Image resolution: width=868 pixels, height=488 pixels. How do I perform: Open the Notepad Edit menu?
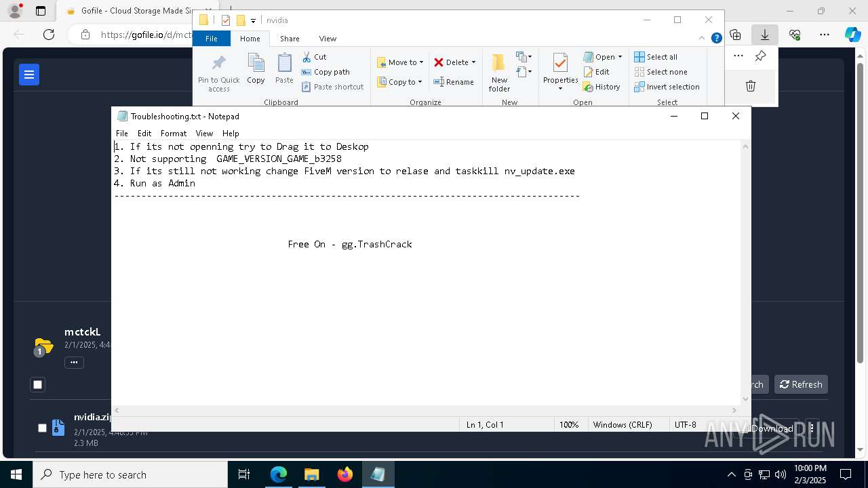144,134
